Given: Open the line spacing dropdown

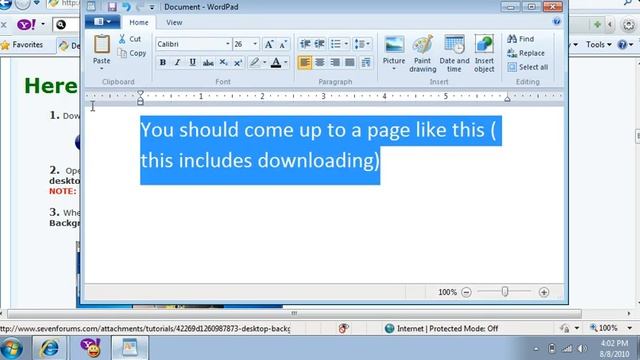Looking at the screenshot, I should coord(362,44).
